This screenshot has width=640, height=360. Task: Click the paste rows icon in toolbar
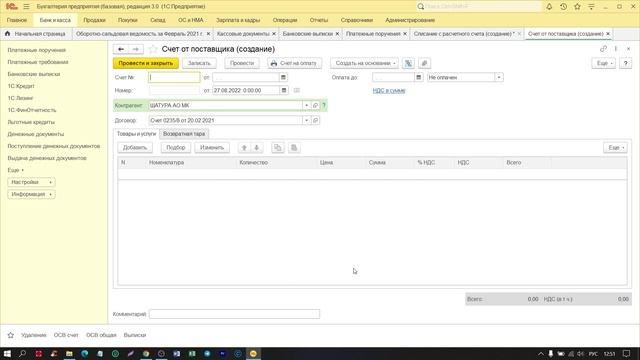(294, 147)
